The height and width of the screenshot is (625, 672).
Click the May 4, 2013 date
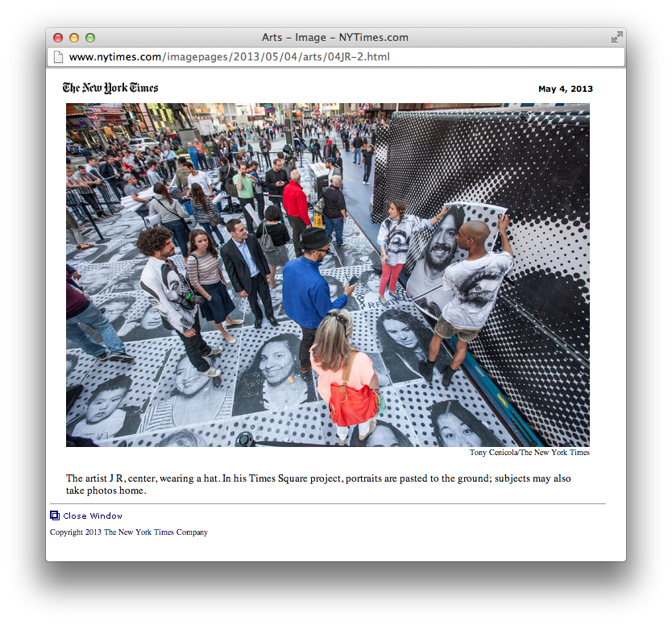[565, 89]
